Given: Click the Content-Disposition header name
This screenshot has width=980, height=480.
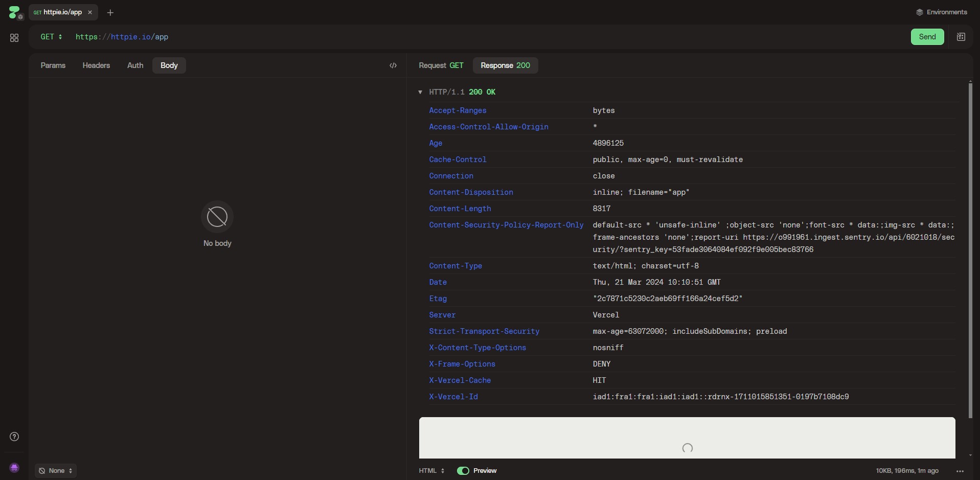Looking at the screenshot, I should tap(471, 192).
